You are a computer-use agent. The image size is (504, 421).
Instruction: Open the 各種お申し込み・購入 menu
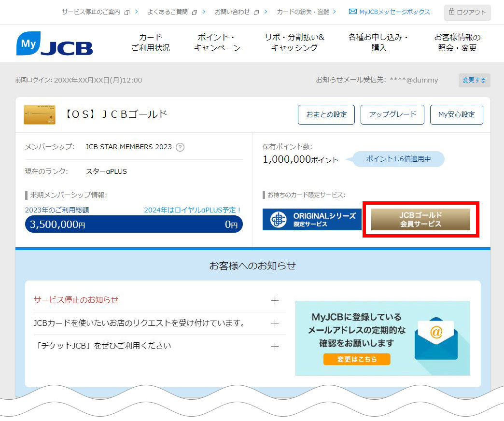point(378,42)
